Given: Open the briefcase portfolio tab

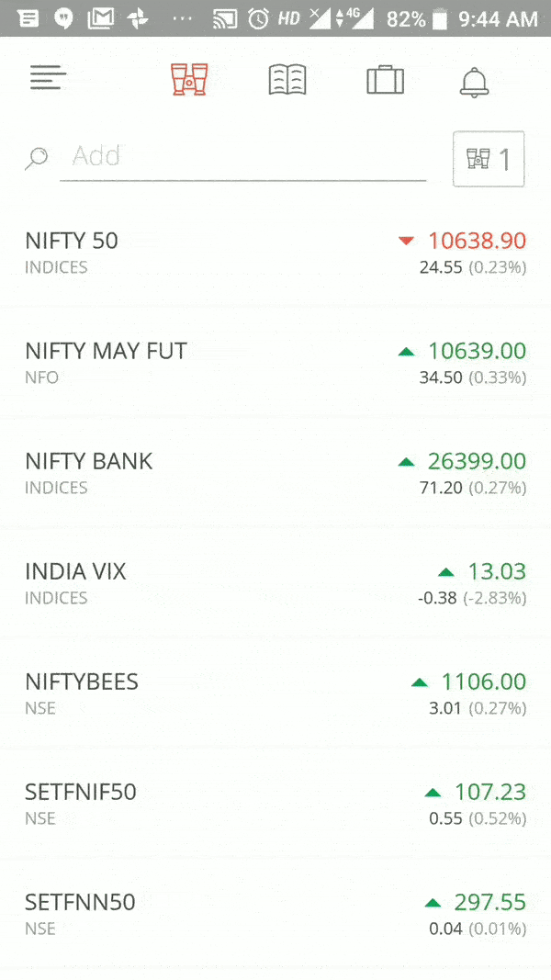Looking at the screenshot, I should coord(385,80).
